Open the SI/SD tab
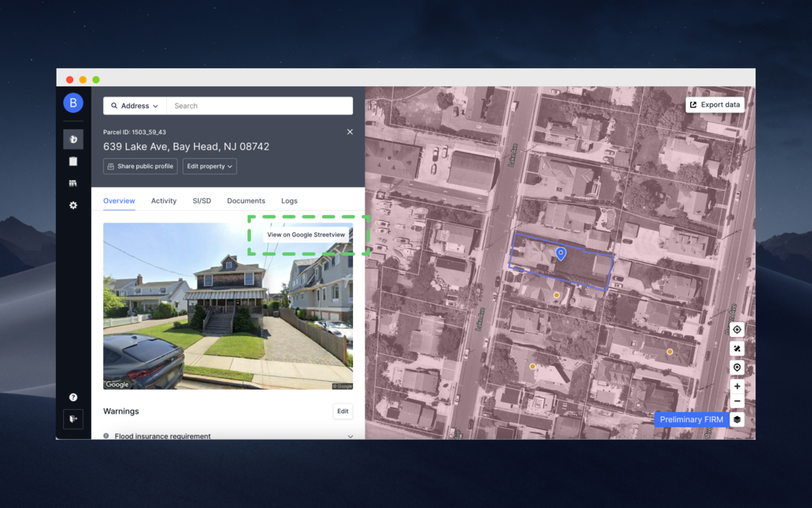 (x=202, y=200)
